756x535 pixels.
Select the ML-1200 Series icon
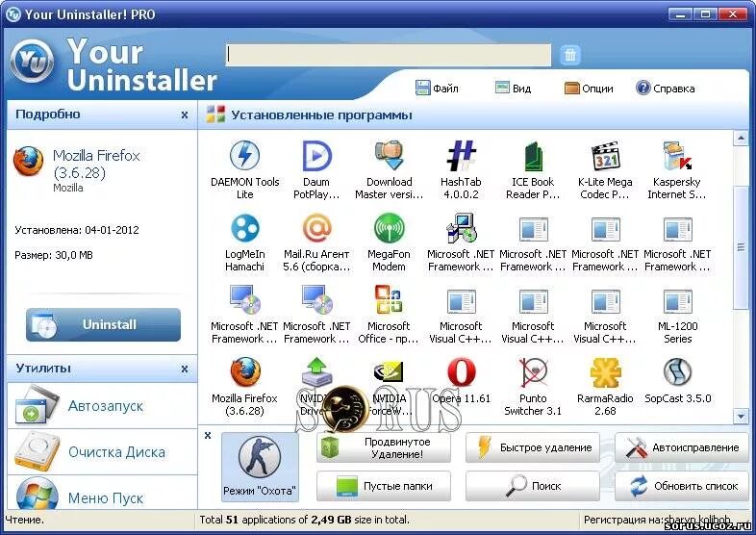click(x=677, y=302)
